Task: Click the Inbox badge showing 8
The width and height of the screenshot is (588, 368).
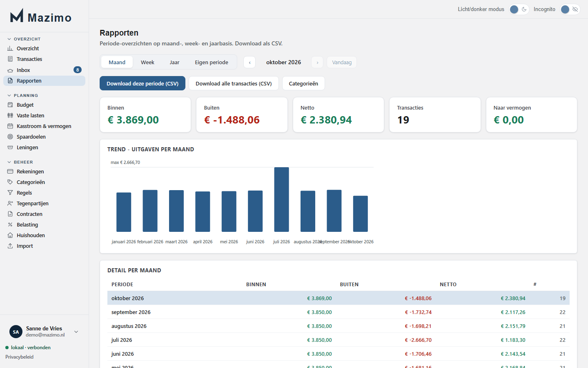Action: [x=78, y=70]
